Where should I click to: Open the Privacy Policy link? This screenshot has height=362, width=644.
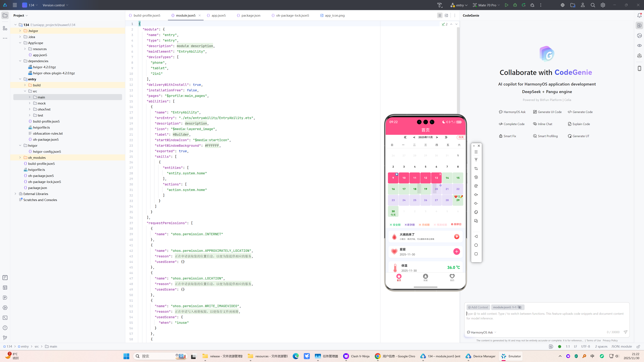610,341
